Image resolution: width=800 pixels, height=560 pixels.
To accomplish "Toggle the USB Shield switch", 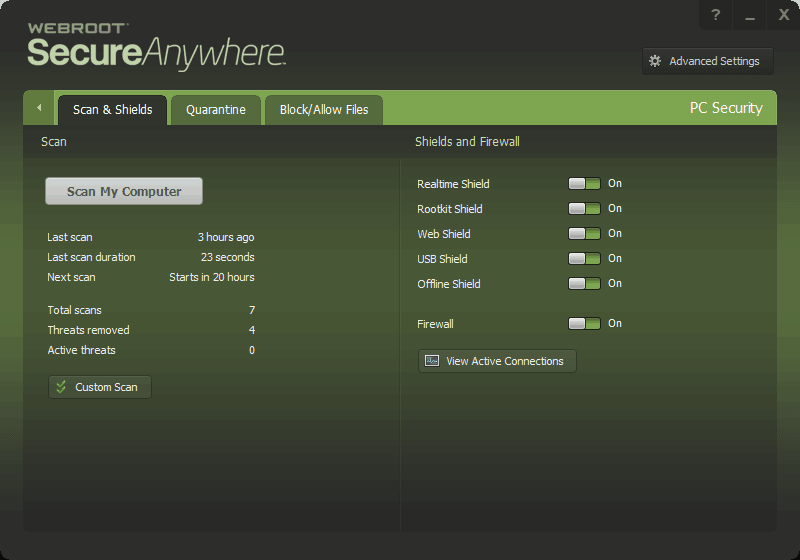I will coord(584,259).
